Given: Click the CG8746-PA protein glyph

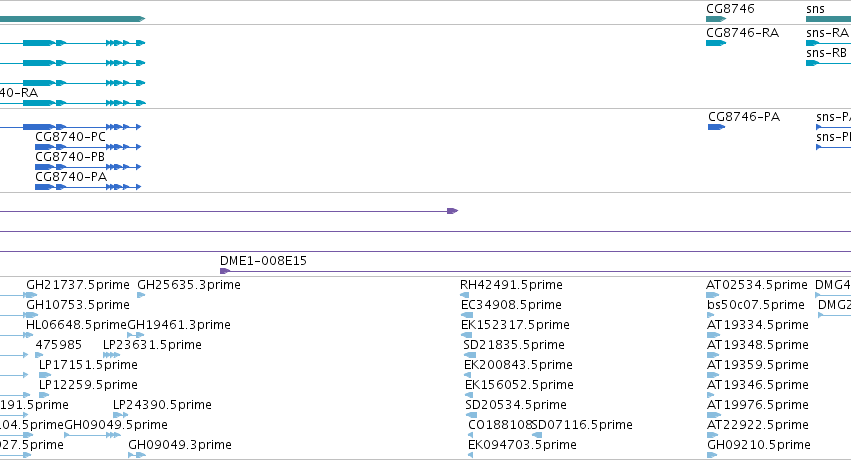Looking at the screenshot, I should [x=716, y=127].
